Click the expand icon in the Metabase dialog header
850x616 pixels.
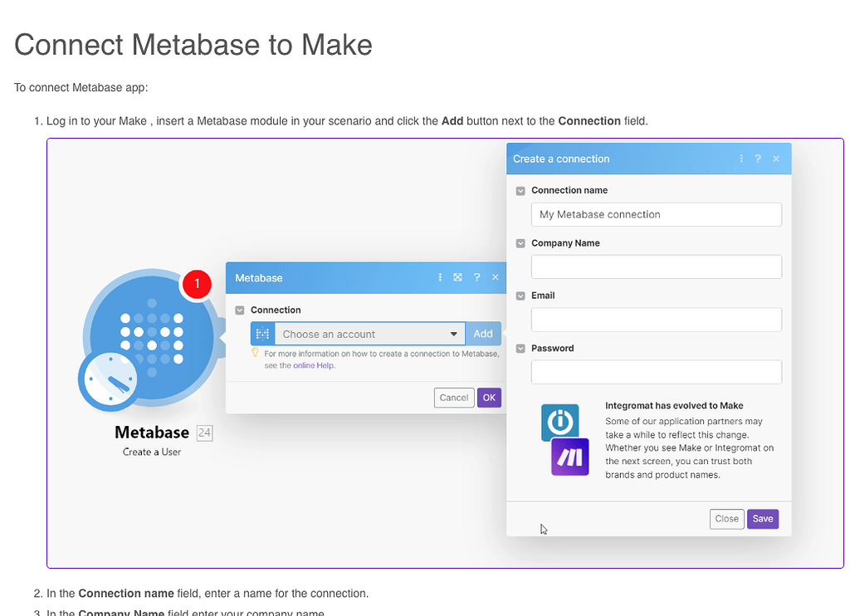[x=457, y=277]
